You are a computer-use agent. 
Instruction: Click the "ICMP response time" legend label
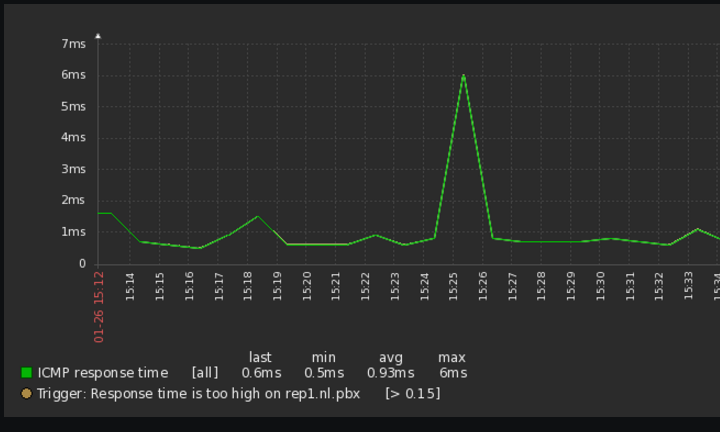(103, 373)
